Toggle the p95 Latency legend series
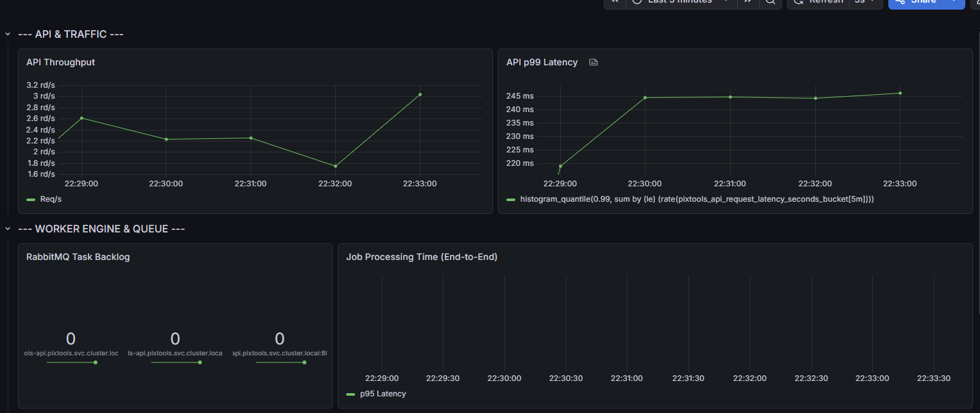The image size is (980, 413). [x=383, y=394]
